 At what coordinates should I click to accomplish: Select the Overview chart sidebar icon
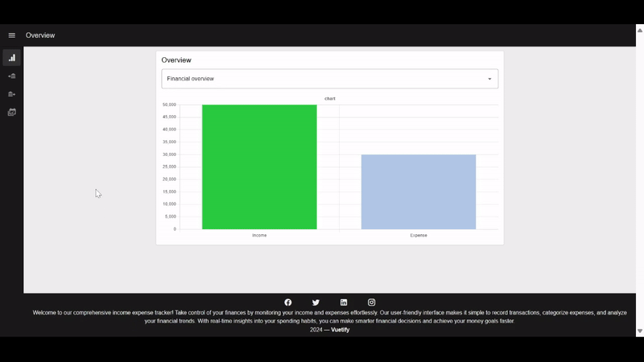click(x=12, y=58)
